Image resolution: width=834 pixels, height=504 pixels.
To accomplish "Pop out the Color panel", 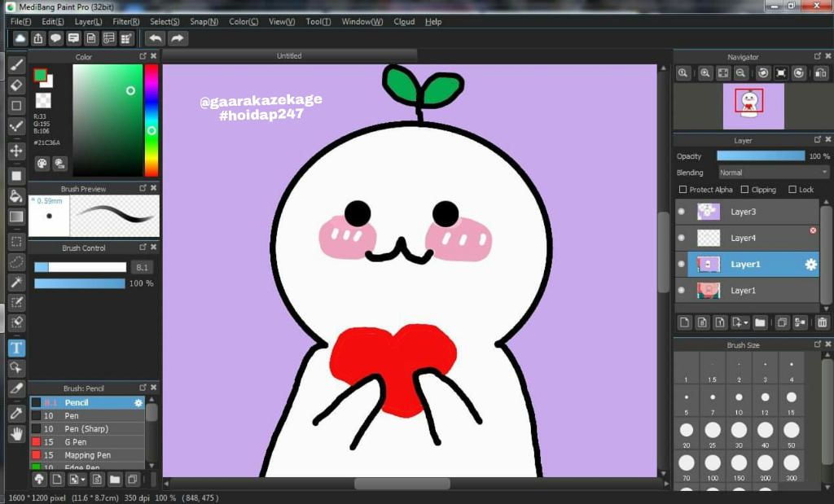I will [143, 56].
